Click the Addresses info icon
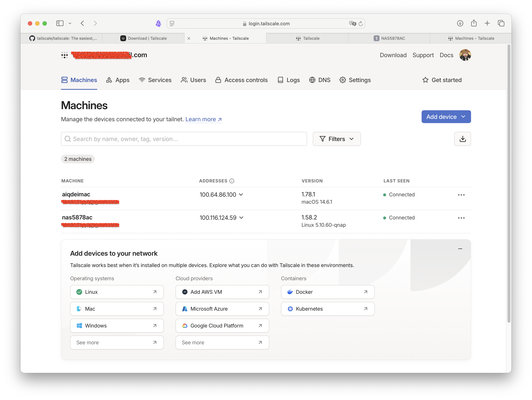Screen dimensions: 532x400 [x=232, y=181]
